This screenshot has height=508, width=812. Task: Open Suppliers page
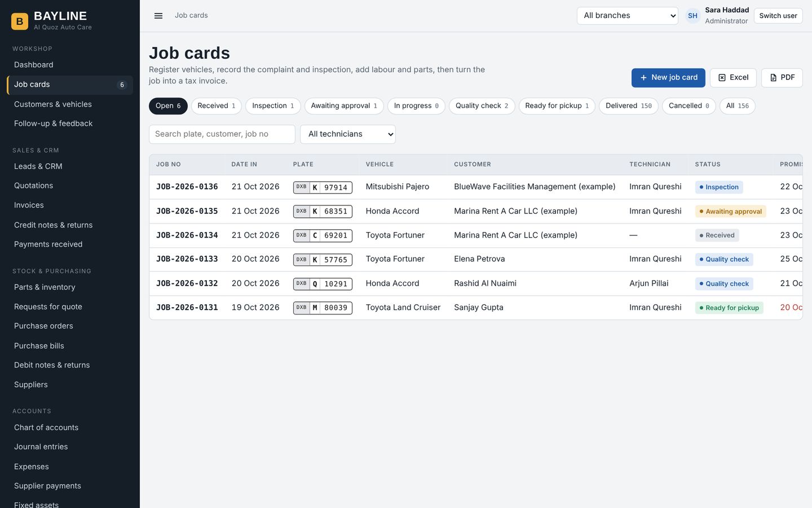tap(70, 385)
